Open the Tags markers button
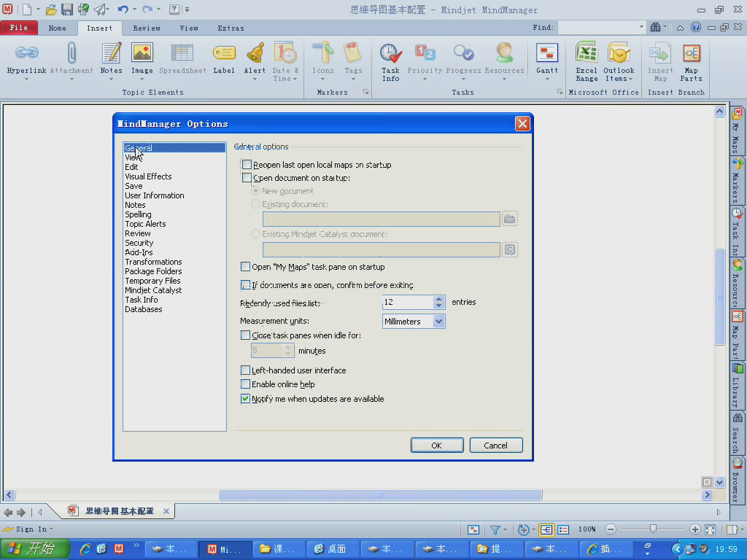This screenshot has width=747, height=560. tap(353, 58)
